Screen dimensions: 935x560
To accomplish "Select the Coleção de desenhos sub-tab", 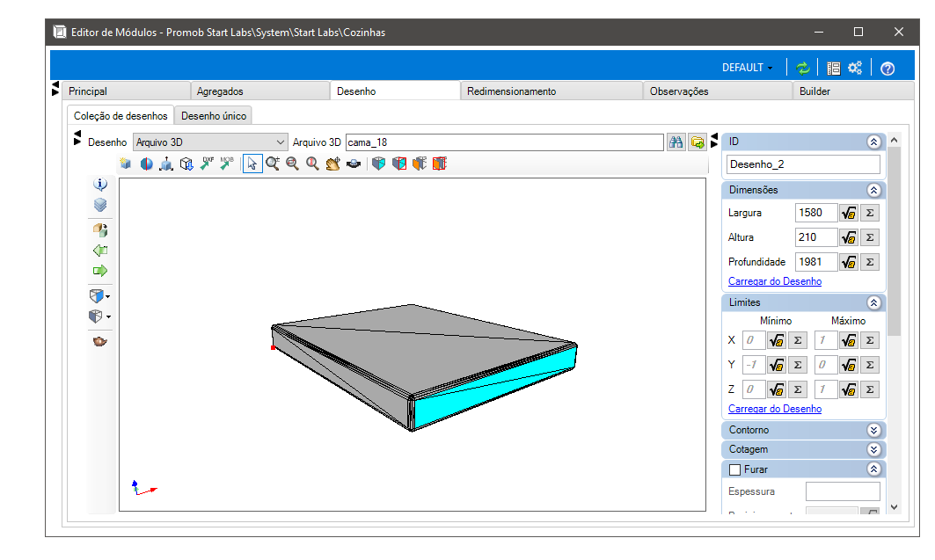I will [x=121, y=115].
